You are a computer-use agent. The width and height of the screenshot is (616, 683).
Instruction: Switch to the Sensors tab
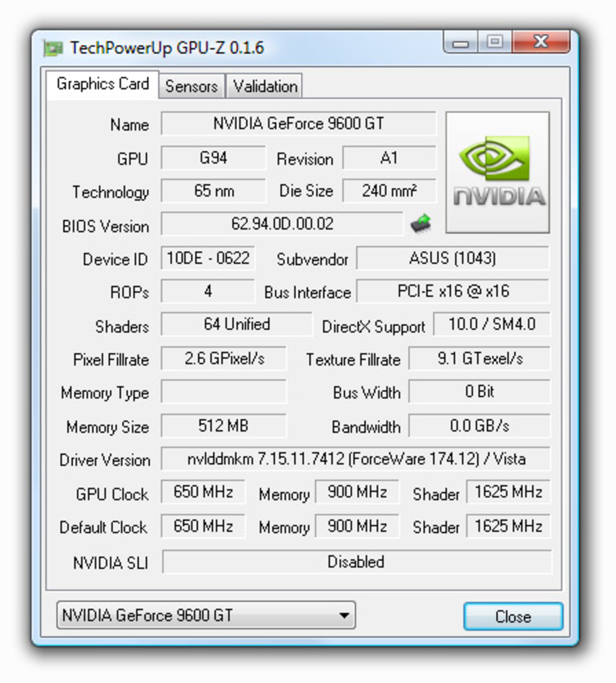tap(191, 86)
